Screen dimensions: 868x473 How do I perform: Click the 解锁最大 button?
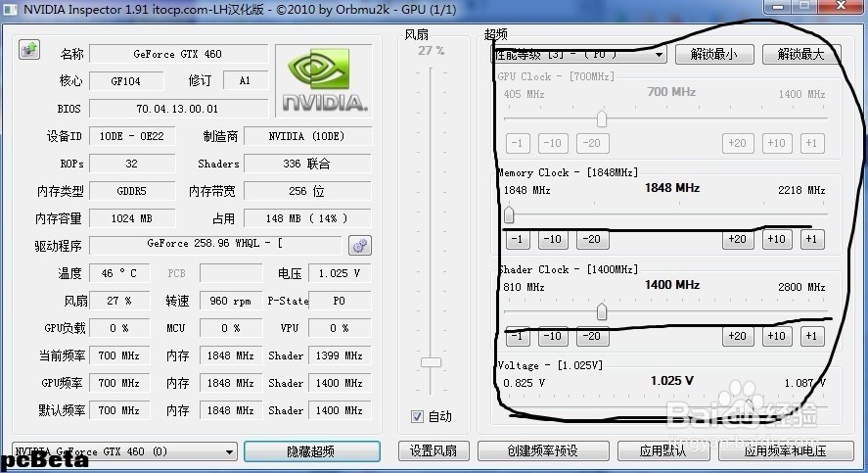point(801,54)
